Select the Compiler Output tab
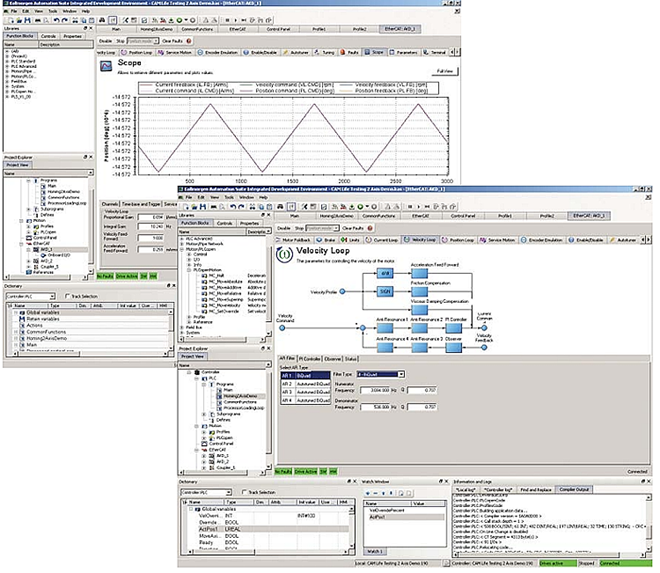The image size is (660, 573). click(574, 489)
